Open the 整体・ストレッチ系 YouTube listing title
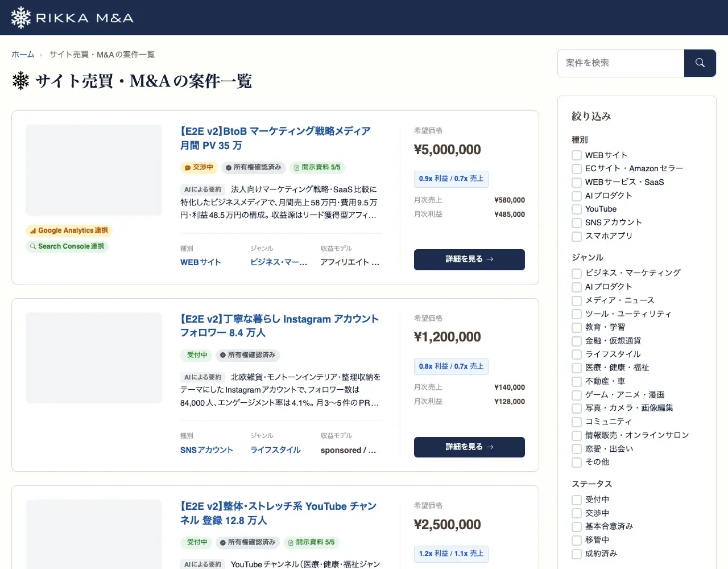This screenshot has height=569, width=728. point(278,513)
